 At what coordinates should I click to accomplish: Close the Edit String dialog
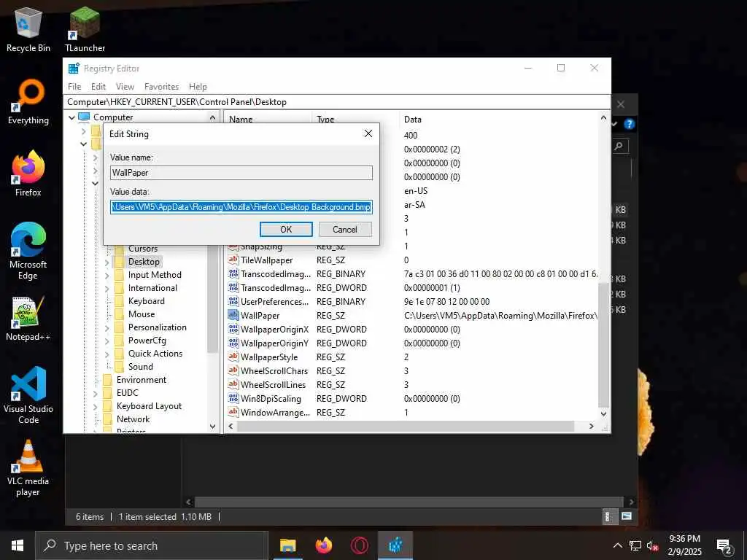(x=368, y=133)
